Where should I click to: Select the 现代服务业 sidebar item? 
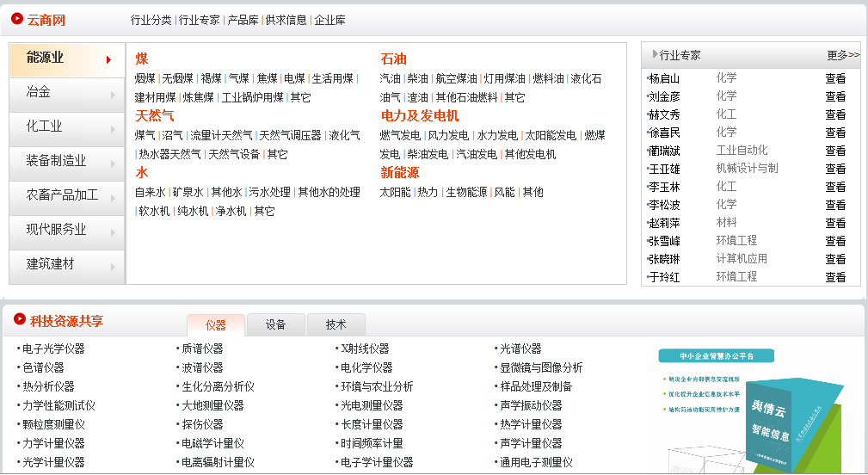point(57,230)
